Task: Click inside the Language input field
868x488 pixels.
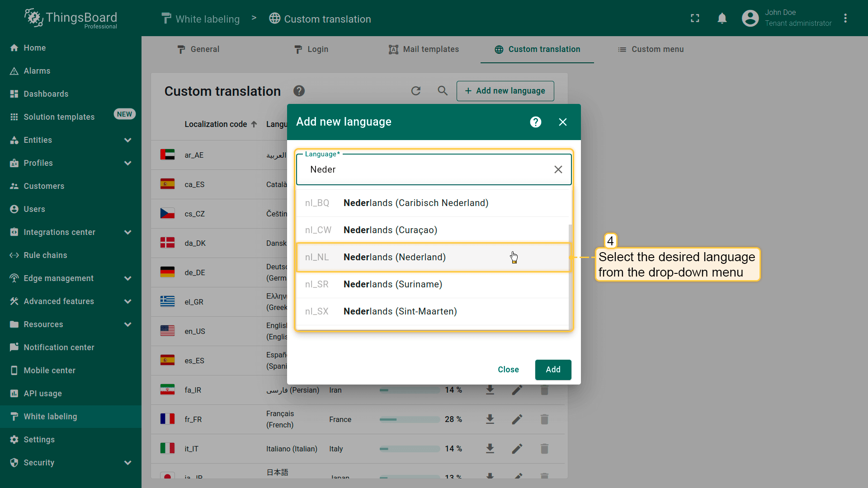Action: tap(425, 169)
